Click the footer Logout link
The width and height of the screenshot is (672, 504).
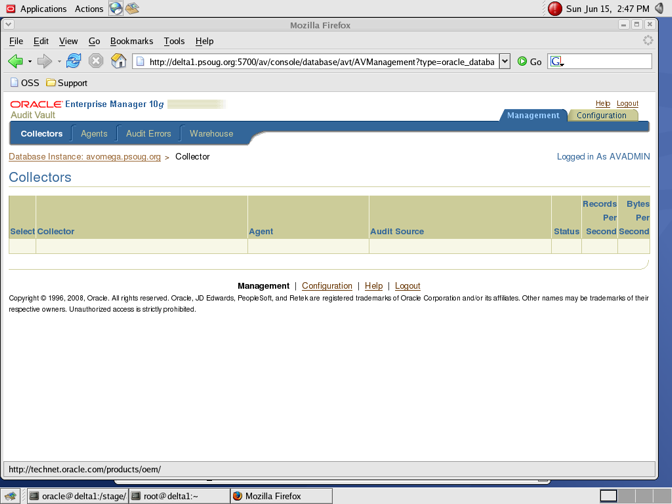[x=407, y=286]
